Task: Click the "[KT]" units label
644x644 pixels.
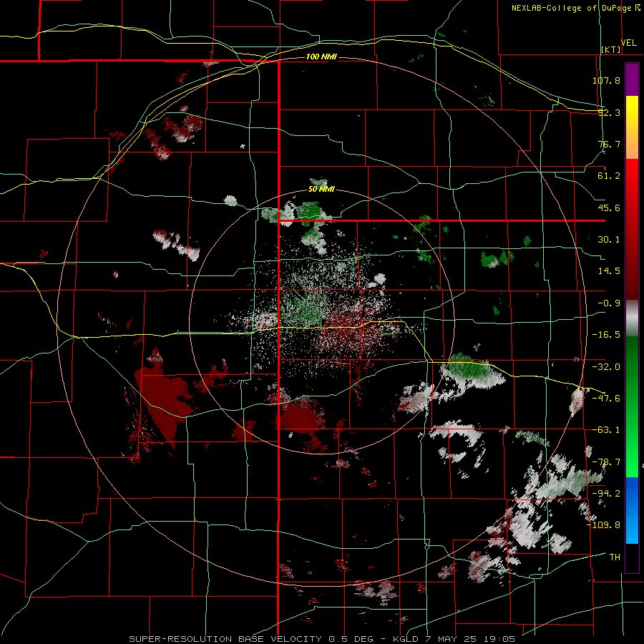Action: pyautogui.click(x=611, y=49)
